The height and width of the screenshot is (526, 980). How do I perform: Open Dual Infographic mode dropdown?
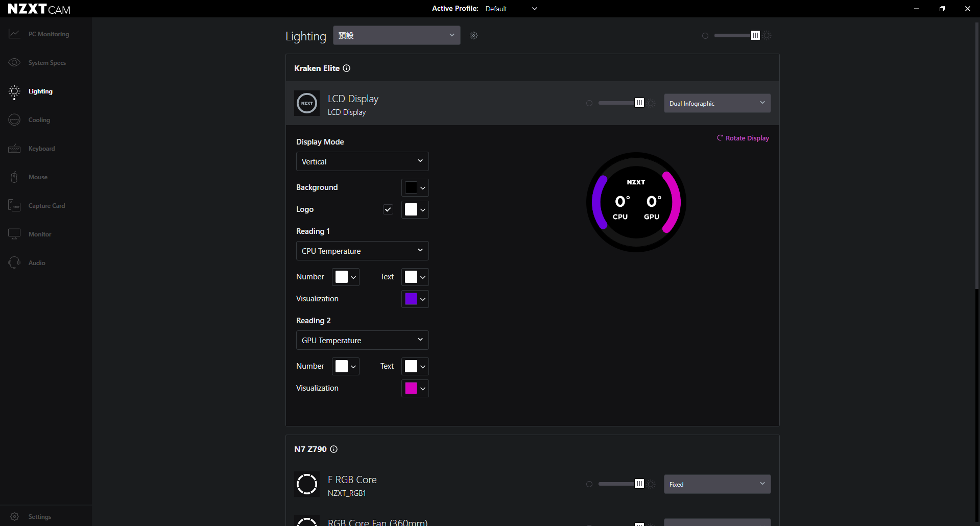pyautogui.click(x=717, y=103)
